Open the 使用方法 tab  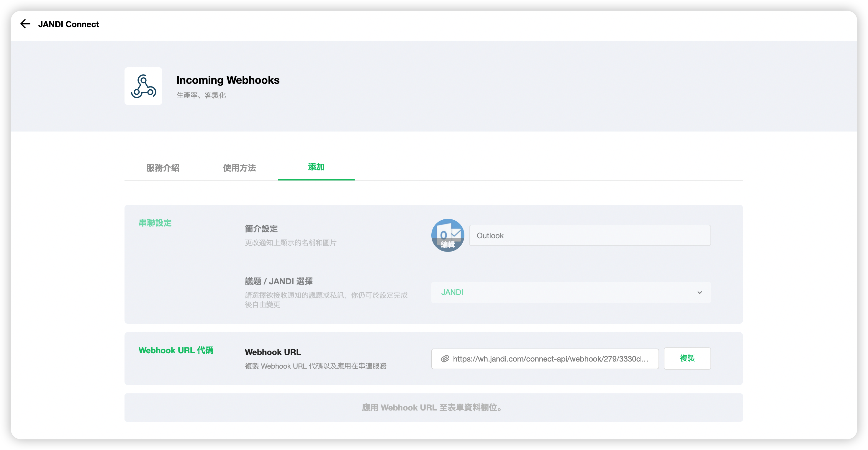coord(239,168)
